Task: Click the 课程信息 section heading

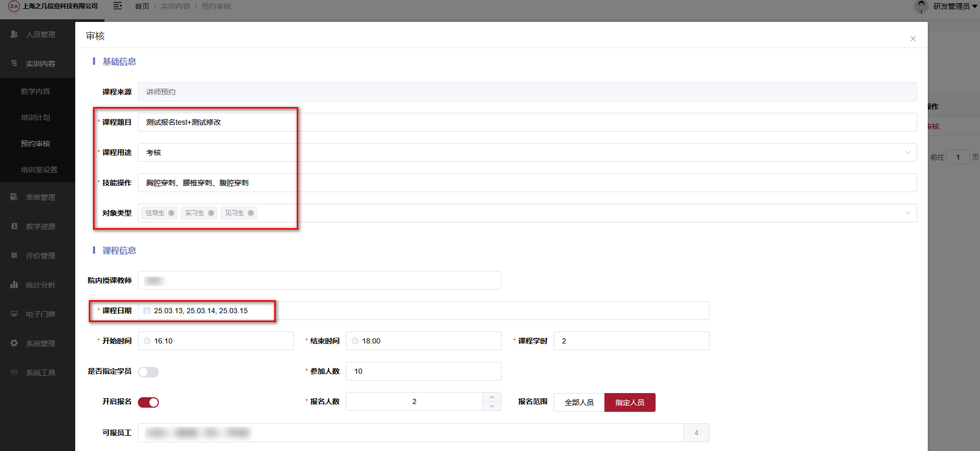Action: pos(119,251)
